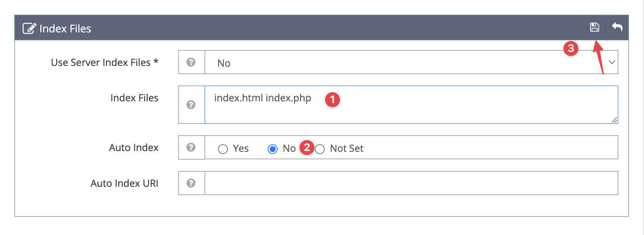Click the edit pencil icon in panel header

29,29
